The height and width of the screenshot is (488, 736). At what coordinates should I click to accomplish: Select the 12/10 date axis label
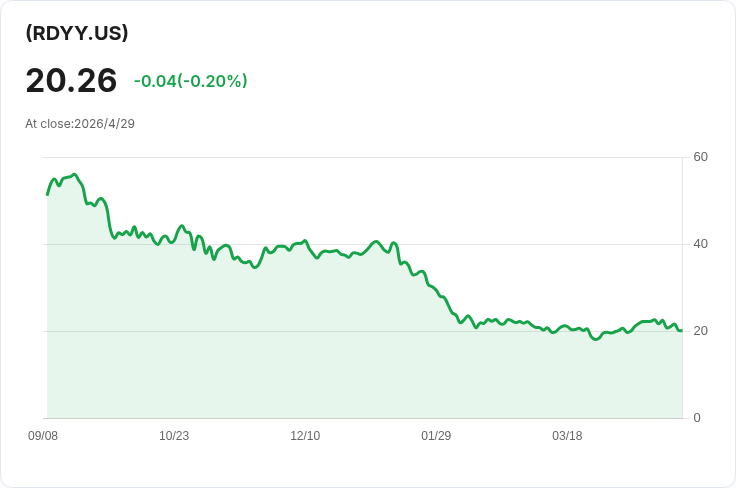[x=305, y=436]
